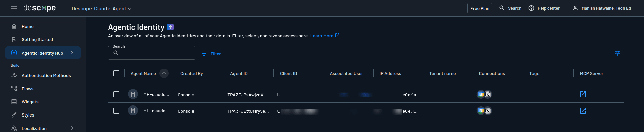Click the Client ID column header

(289, 73)
